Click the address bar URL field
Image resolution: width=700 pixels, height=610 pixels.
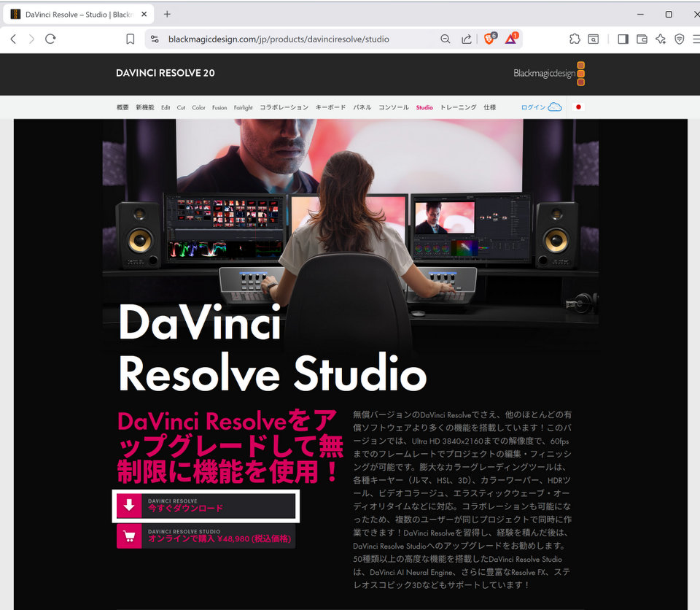(x=292, y=39)
